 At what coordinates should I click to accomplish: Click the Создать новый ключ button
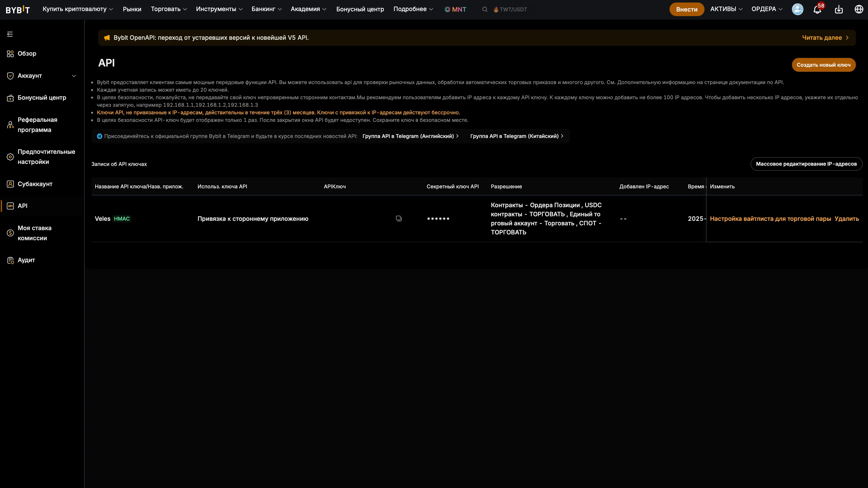[823, 65]
